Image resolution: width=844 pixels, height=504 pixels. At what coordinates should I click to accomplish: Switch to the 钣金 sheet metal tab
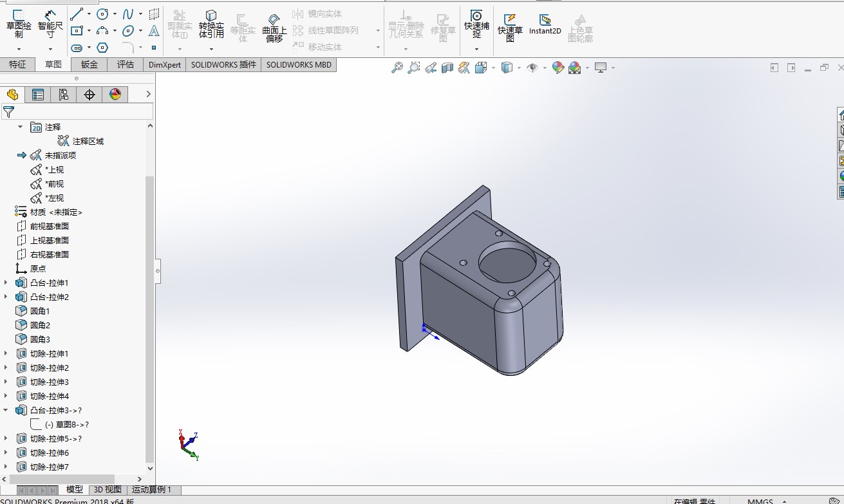click(x=89, y=64)
